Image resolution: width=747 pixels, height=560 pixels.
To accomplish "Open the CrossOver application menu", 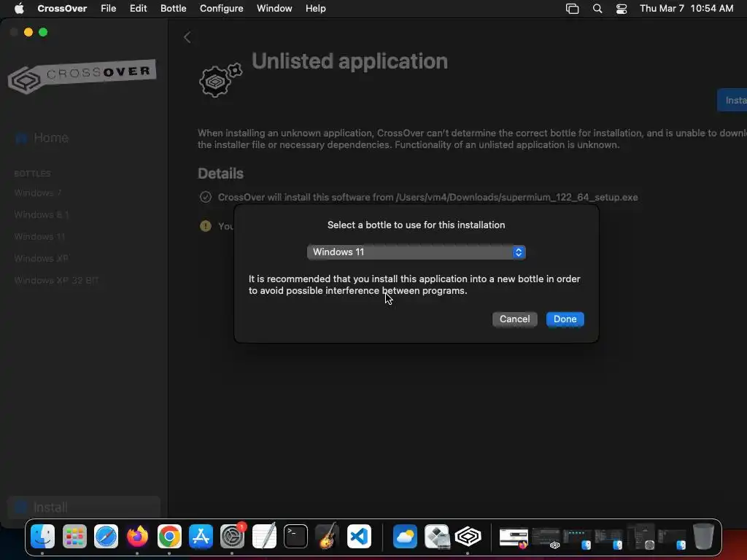I will (62, 9).
